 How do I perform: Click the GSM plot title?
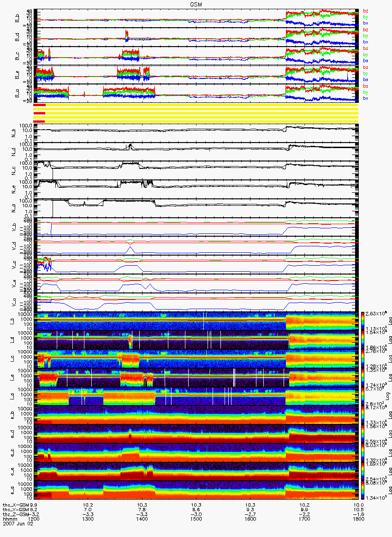[x=196, y=4]
